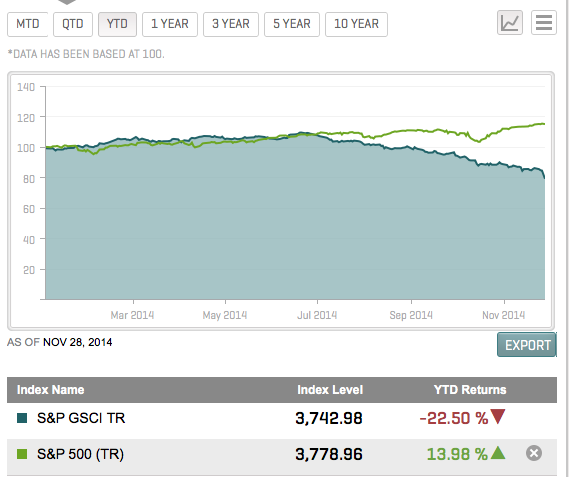Click the Index Level column header

(x=330, y=390)
